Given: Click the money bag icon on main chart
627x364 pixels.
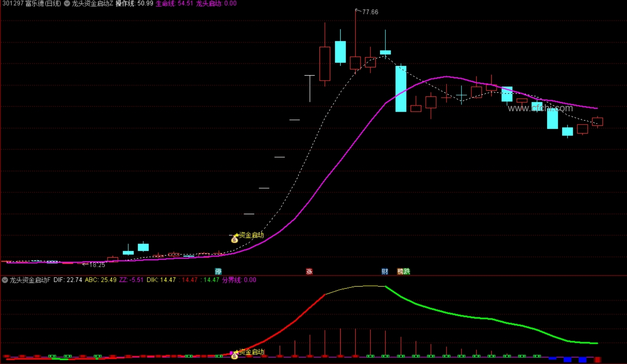Looking at the screenshot, I should tap(234, 239).
